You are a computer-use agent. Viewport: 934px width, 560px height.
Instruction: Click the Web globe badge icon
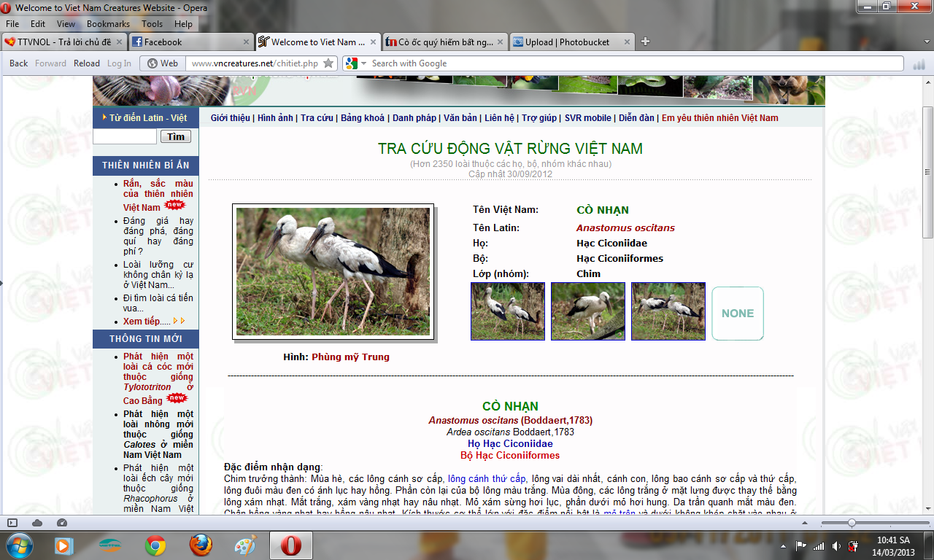(163, 63)
